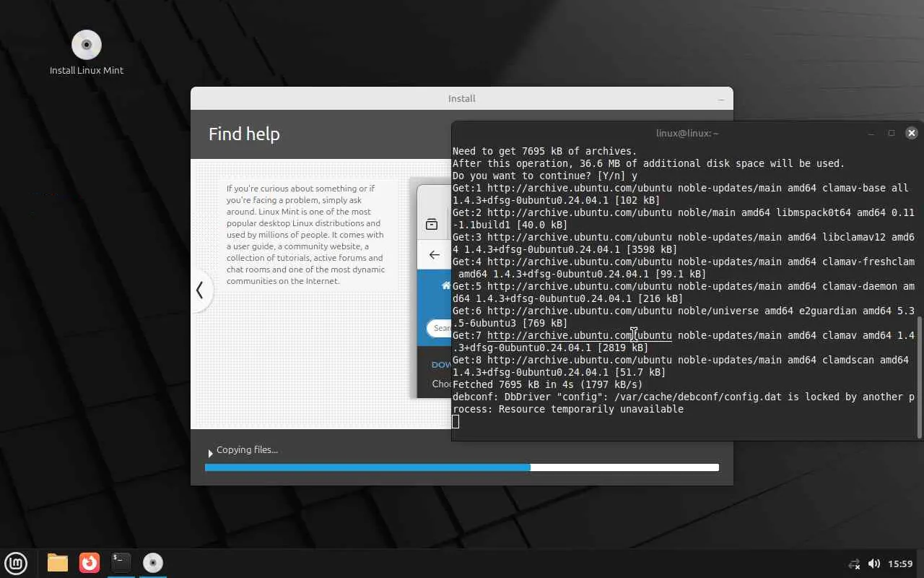Click the linux@linux terminal title text
This screenshot has height=578, width=924.
click(687, 133)
